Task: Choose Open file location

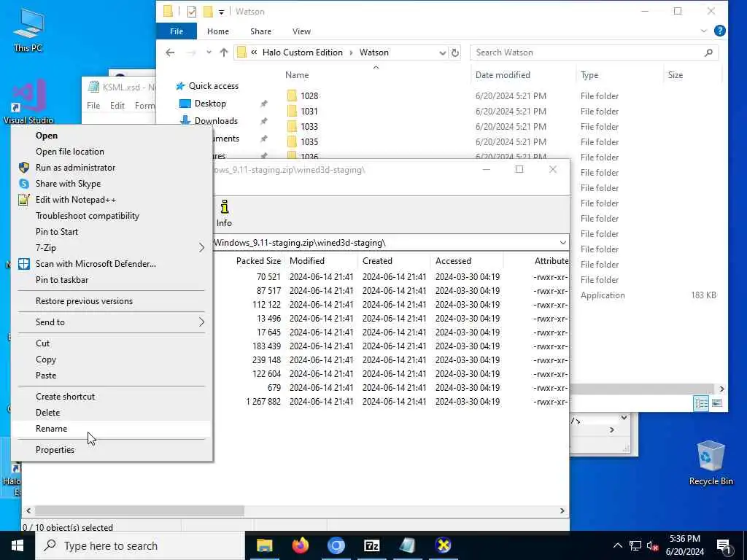Action: (x=70, y=152)
